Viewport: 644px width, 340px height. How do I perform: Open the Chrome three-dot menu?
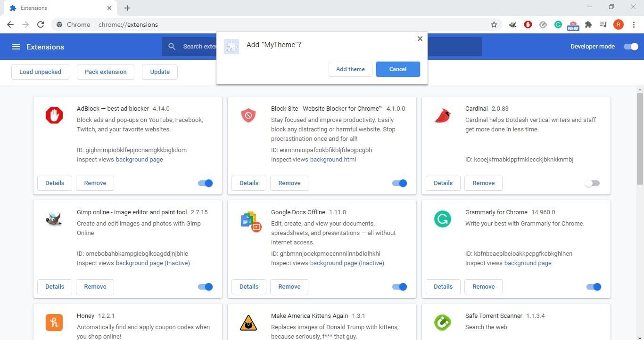[633, 24]
